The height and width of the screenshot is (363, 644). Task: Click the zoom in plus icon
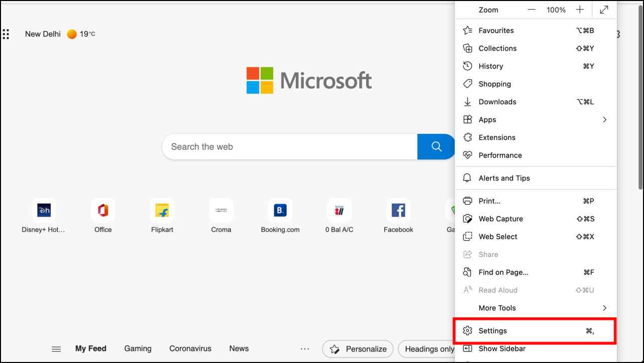point(580,10)
